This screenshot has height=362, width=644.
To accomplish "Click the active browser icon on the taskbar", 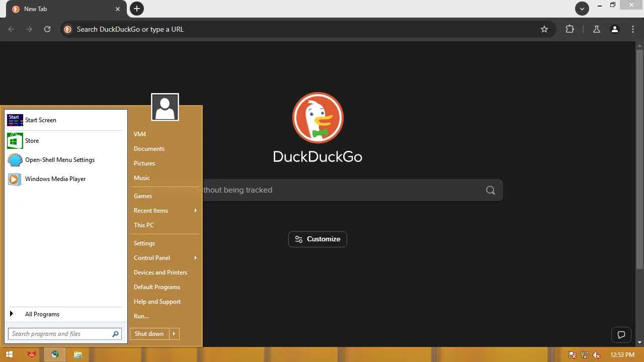I will coord(55,354).
